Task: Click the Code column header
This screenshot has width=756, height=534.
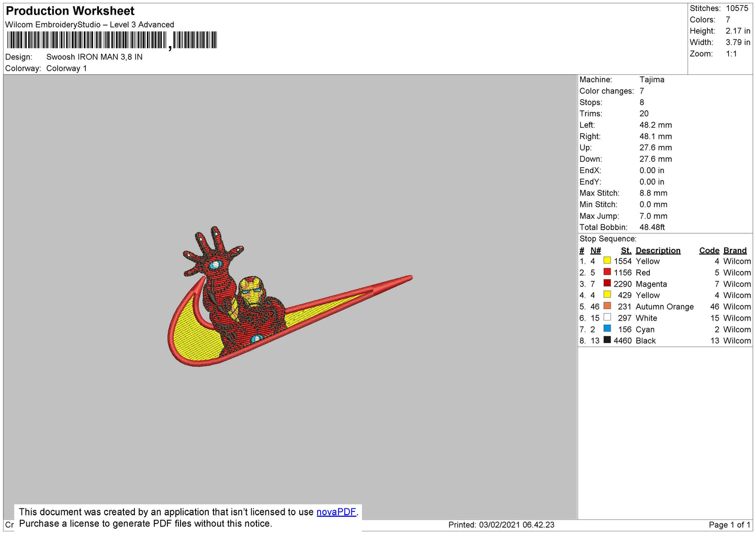Action: (709, 251)
